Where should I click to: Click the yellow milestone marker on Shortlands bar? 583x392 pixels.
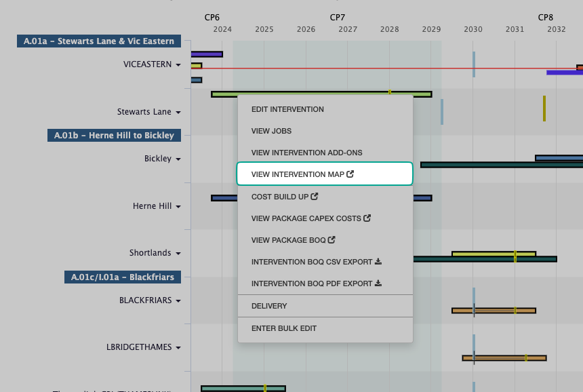514,256
